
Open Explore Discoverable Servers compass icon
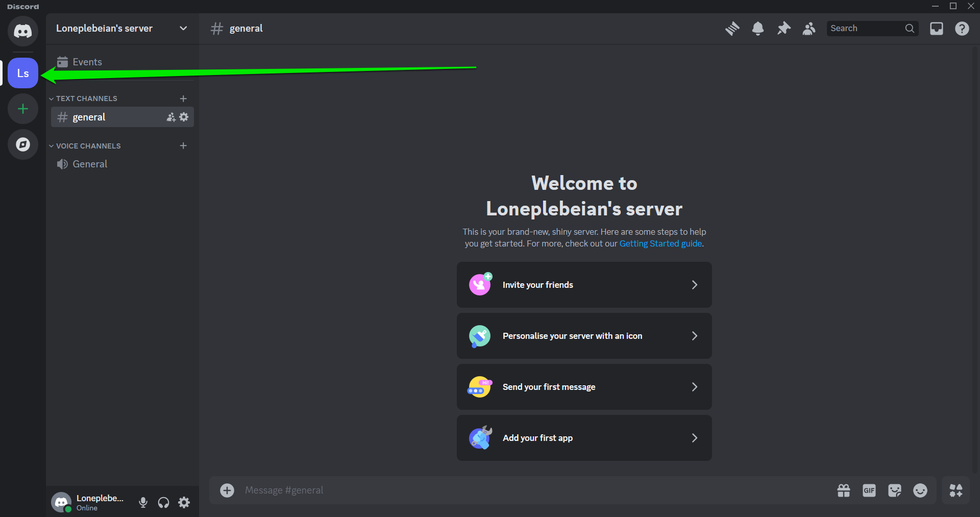tap(23, 144)
